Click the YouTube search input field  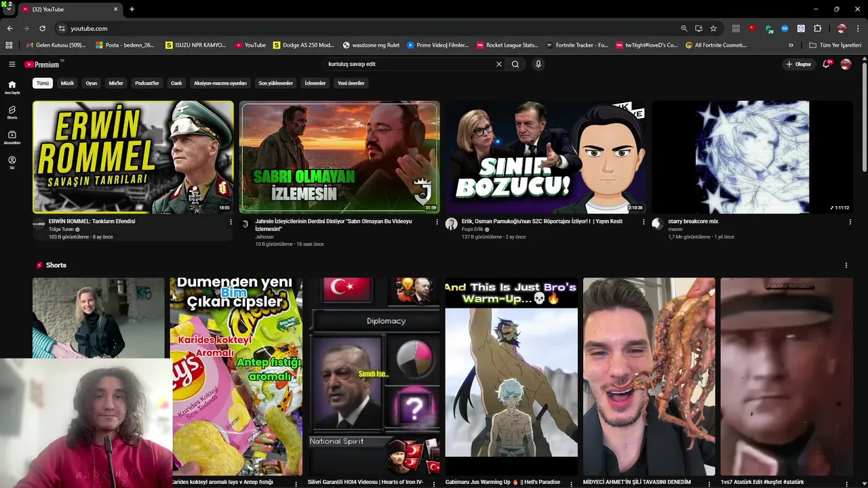(409, 64)
